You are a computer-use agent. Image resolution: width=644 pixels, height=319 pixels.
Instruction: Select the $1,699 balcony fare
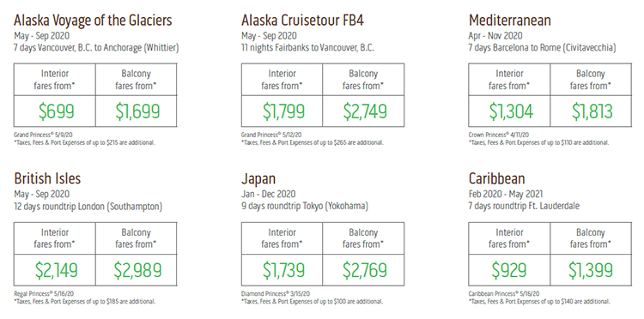point(137,111)
